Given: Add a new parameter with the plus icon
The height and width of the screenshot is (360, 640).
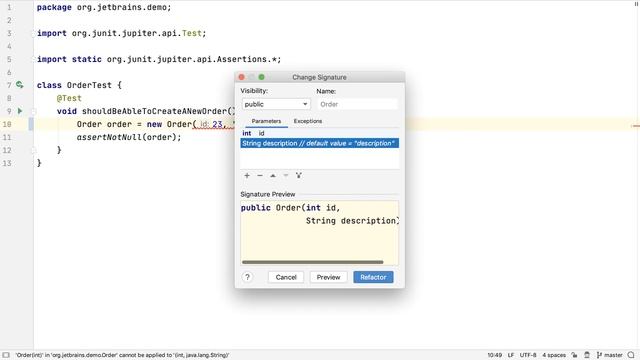Looking at the screenshot, I should pyautogui.click(x=247, y=176).
